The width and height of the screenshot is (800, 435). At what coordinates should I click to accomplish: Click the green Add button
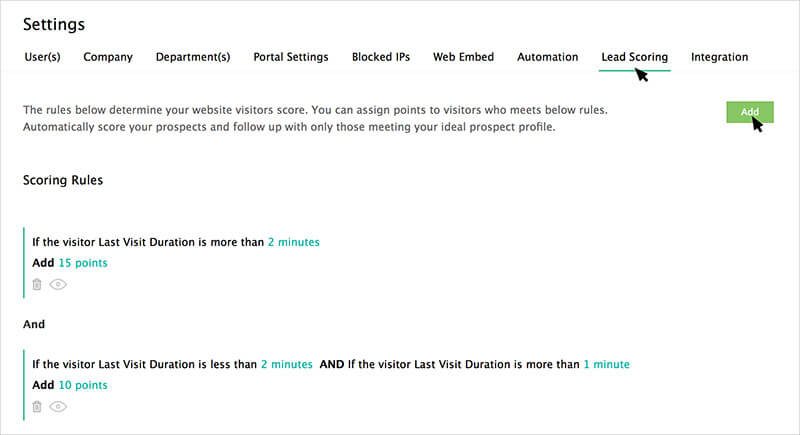point(750,112)
